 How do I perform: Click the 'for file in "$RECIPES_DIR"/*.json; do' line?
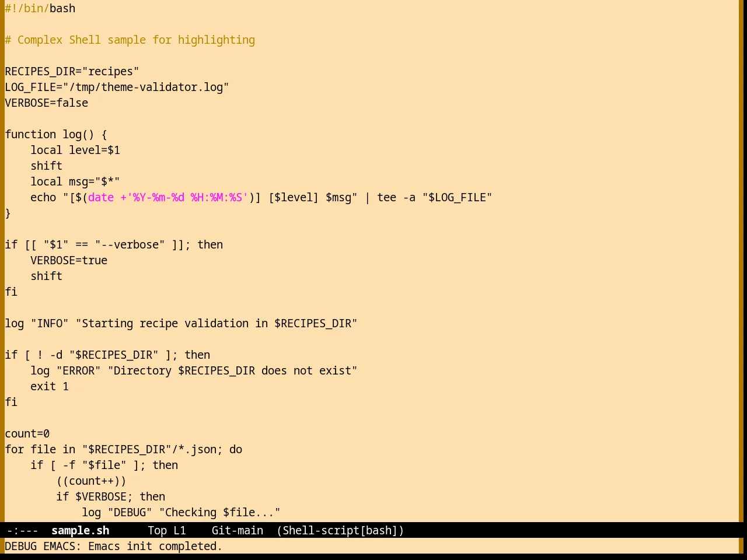coord(124,449)
